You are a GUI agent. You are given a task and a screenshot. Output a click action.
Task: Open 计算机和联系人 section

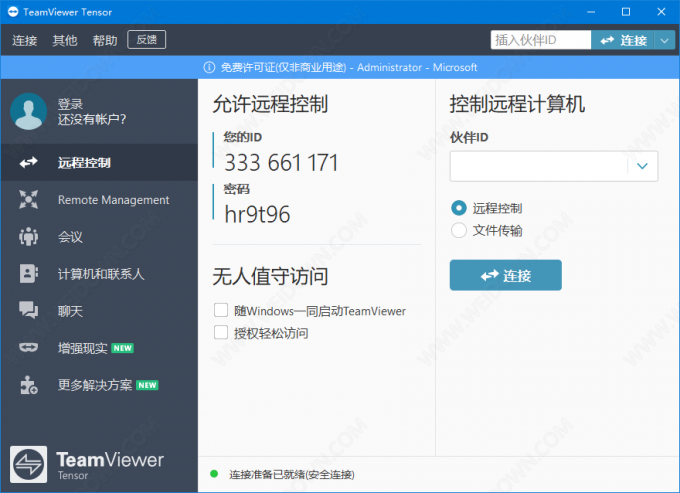coord(99,274)
